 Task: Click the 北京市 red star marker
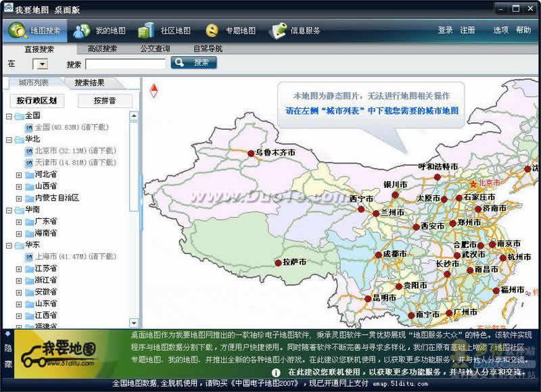tap(473, 184)
